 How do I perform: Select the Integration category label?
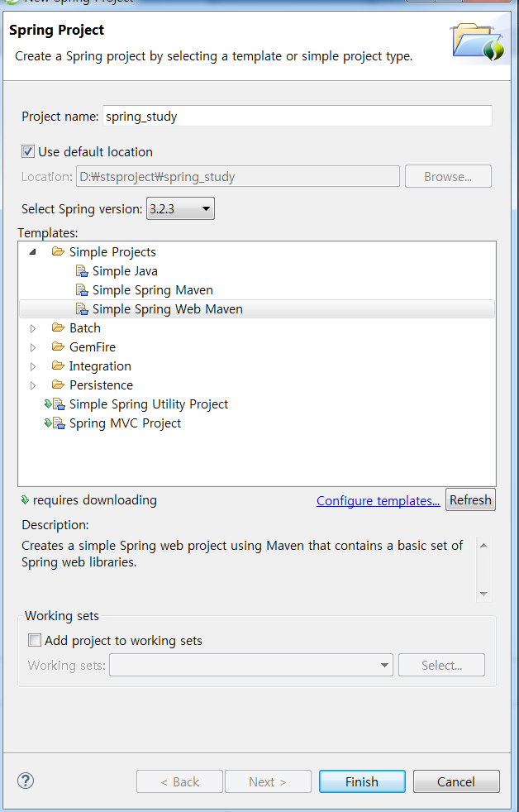click(x=100, y=366)
